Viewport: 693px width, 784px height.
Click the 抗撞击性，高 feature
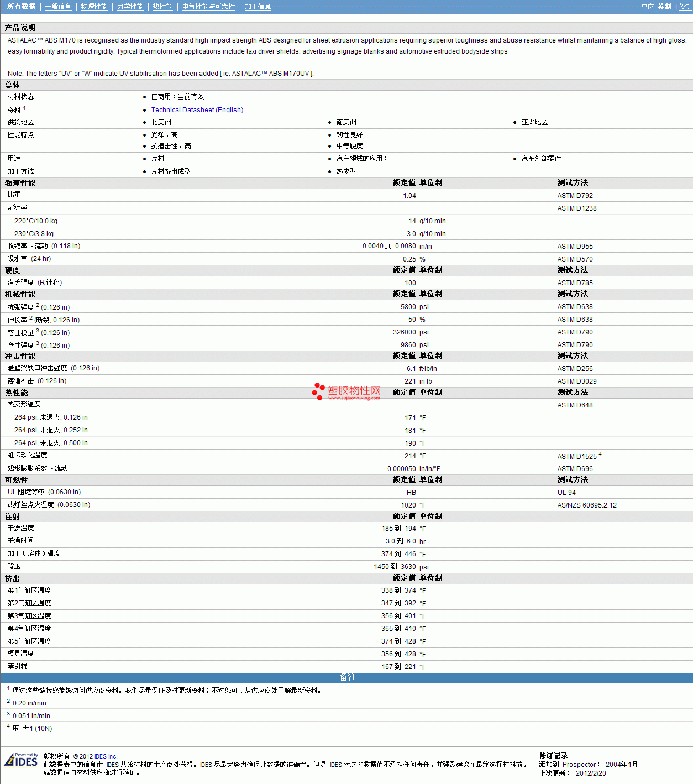pos(171,146)
